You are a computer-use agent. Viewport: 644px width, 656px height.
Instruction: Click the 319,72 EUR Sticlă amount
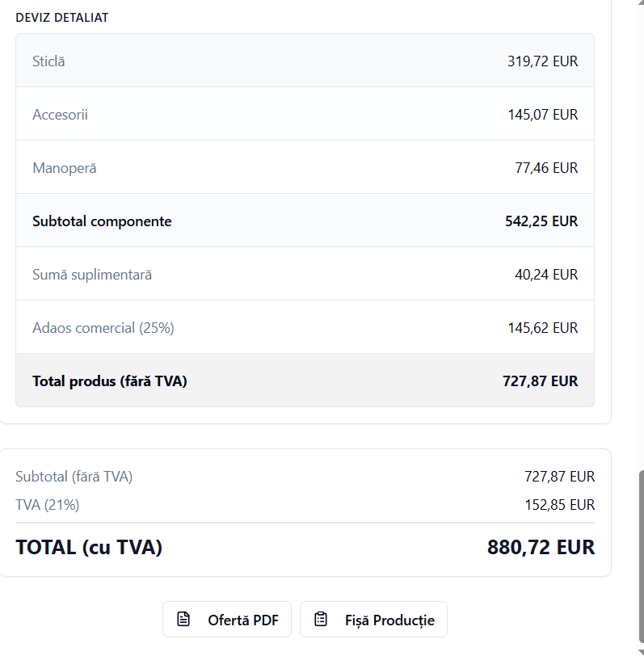[x=542, y=61]
